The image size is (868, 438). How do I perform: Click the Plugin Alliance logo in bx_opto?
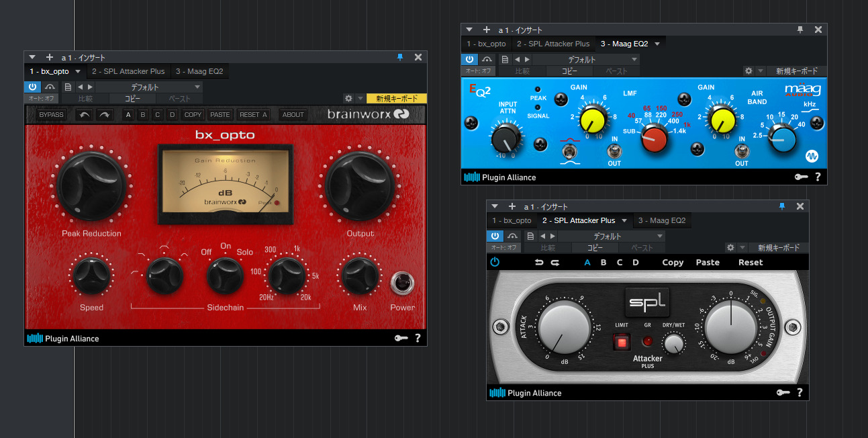point(62,338)
